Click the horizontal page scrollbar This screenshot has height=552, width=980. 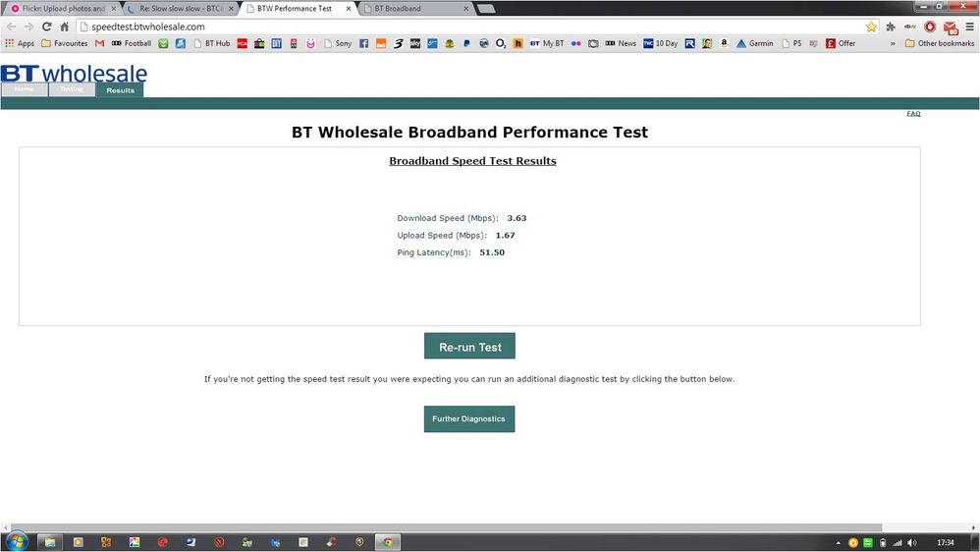coord(446,527)
